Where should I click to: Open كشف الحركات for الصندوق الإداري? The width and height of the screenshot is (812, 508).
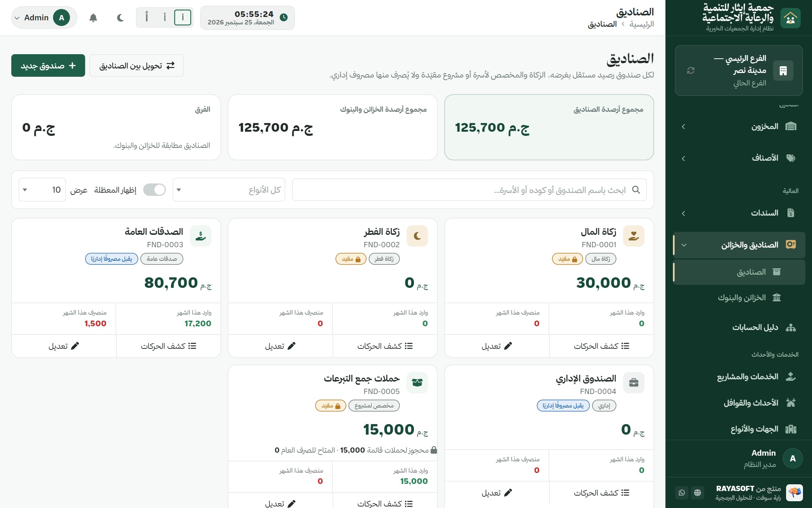click(x=601, y=493)
